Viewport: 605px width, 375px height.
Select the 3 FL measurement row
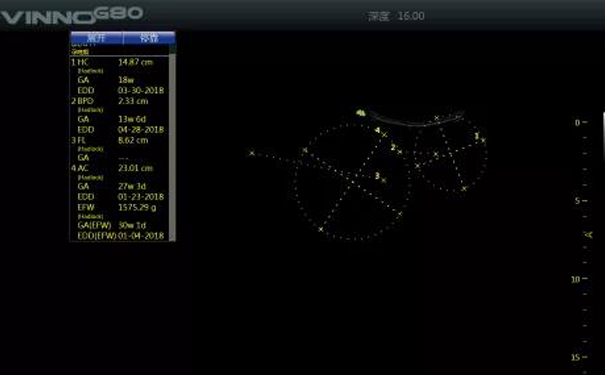click(x=119, y=140)
